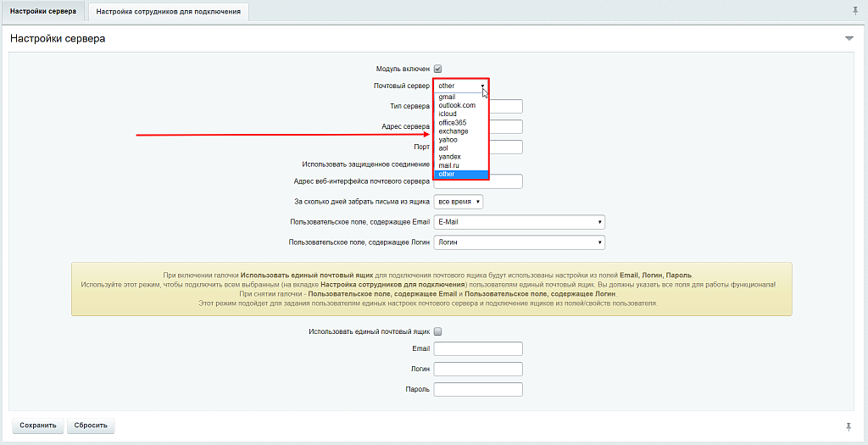The height and width of the screenshot is (445, 868).
Task: Click the pin icon at top right
Action: pos(854,11)
